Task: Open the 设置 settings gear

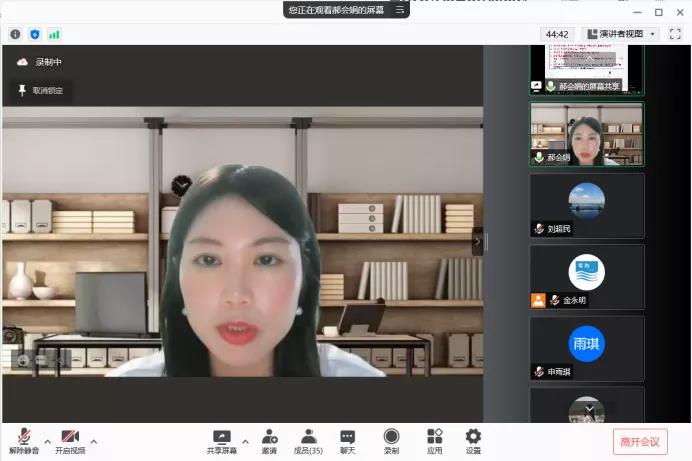Action: coord(473,440)
